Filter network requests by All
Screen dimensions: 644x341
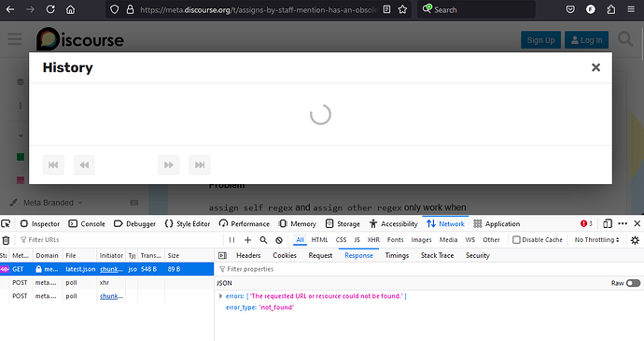[301, 240]
